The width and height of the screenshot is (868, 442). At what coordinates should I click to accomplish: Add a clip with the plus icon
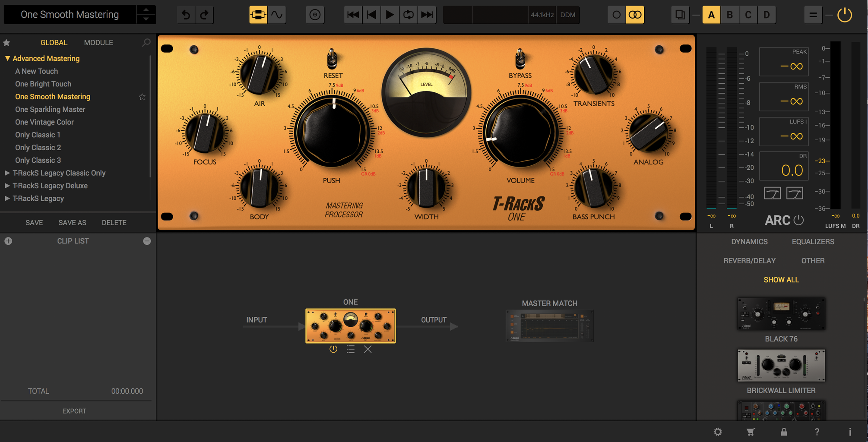[8, 241]
